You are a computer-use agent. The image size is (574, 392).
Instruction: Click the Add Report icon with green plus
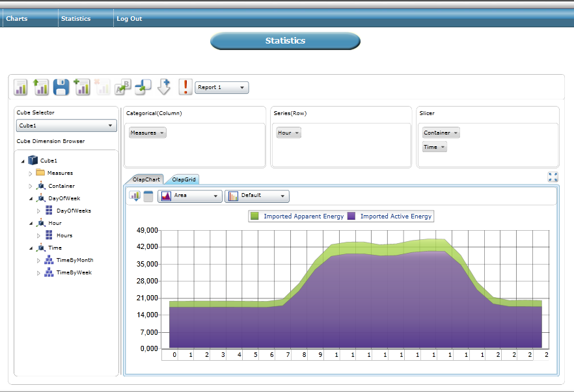(82, 87)
